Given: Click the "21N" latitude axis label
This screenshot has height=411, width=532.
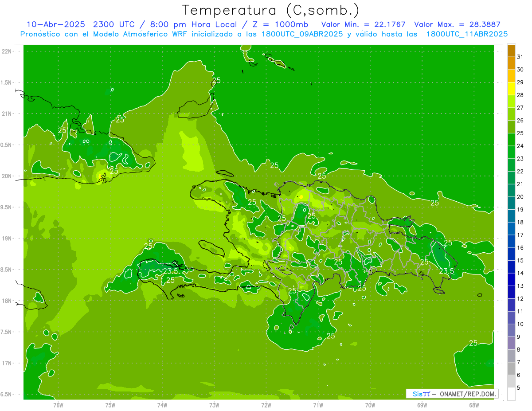Looking at the screenshot, I should [x=7, y=114].
